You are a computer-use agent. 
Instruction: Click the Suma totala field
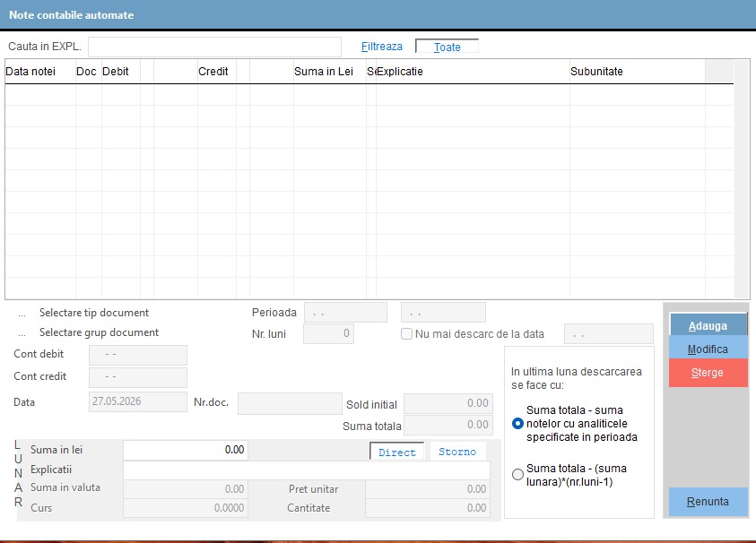(448, 425)
